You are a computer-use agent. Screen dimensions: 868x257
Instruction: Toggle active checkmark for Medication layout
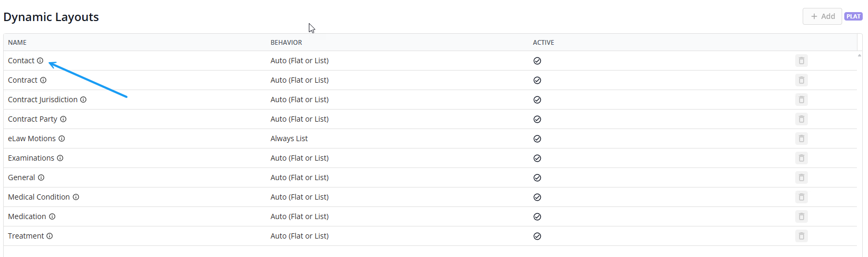tap(537, 216)
